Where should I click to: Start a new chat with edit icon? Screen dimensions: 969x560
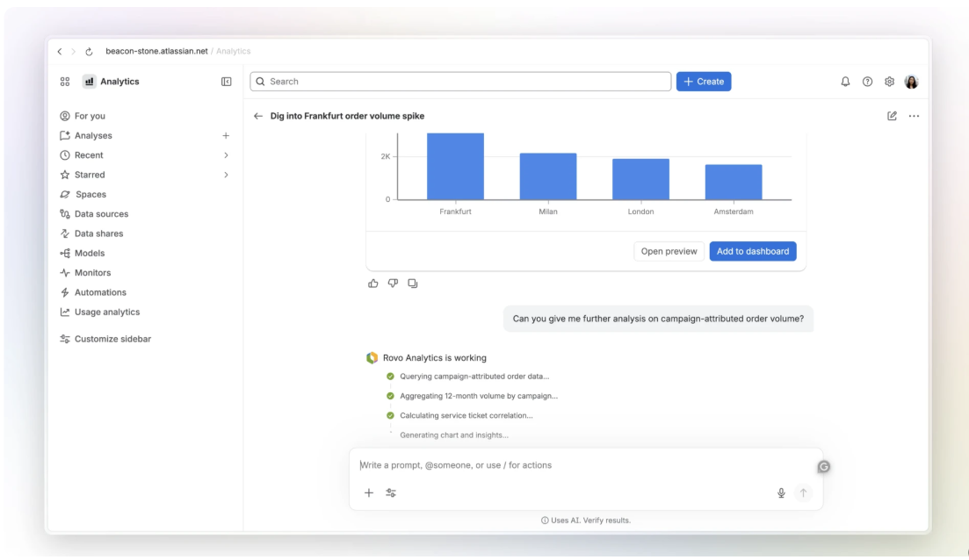coord(892,116)
